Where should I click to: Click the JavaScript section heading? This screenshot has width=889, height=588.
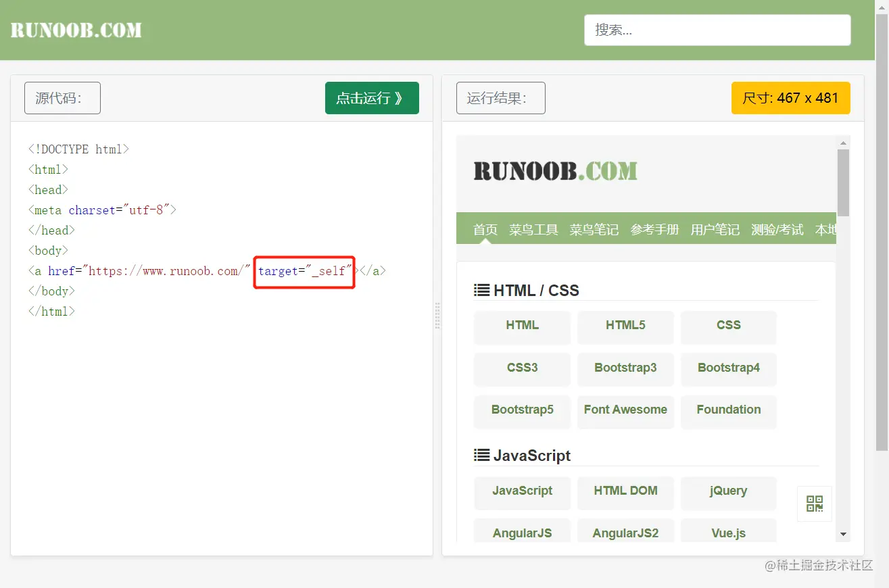(532, 456)
